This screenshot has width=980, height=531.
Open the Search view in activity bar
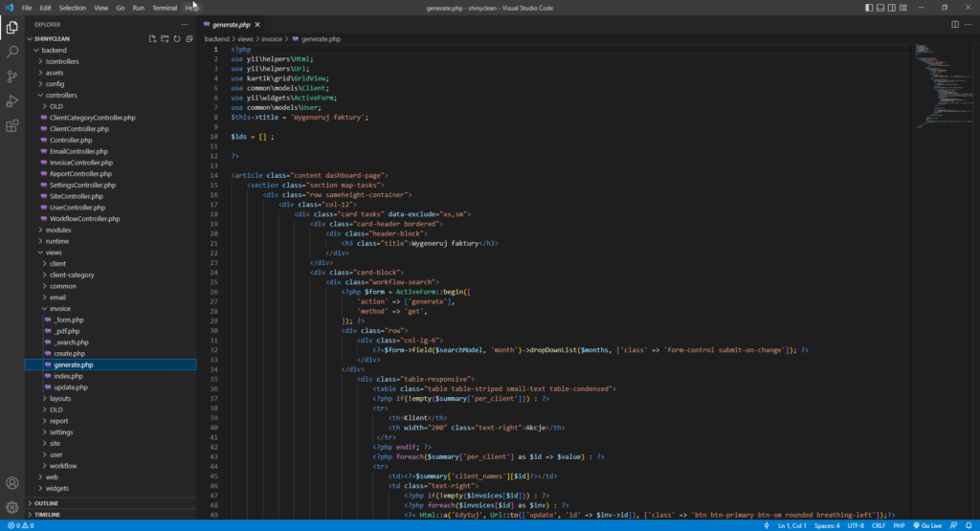(x=11, y=52)
